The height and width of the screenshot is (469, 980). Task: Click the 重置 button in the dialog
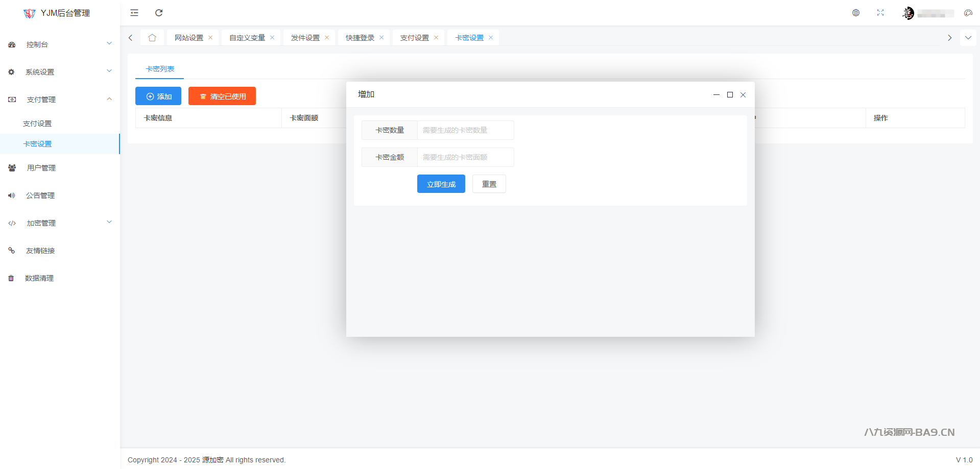click(x=489, y=184)
